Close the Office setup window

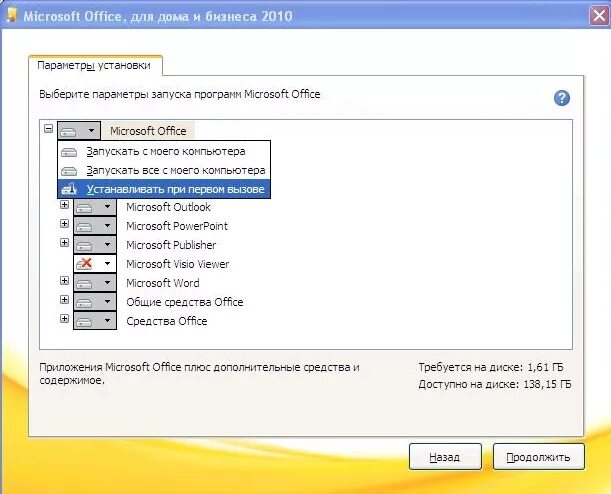(x=599, y=16)
